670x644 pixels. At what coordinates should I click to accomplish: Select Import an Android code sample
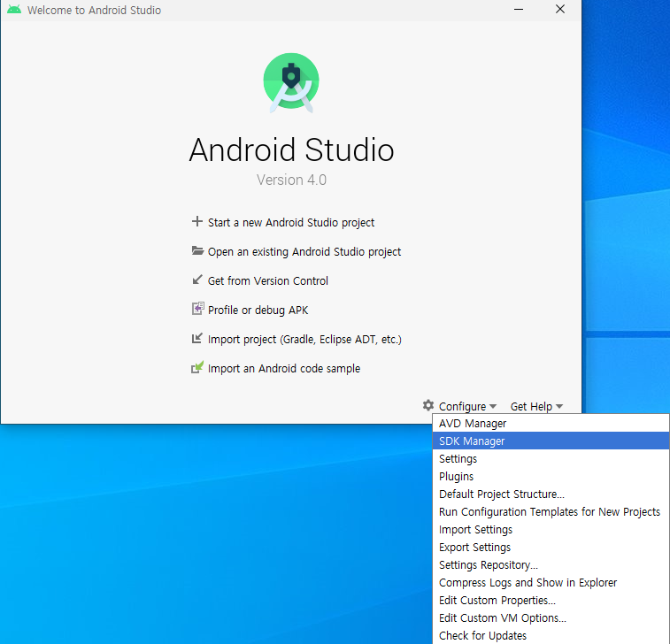284,369
